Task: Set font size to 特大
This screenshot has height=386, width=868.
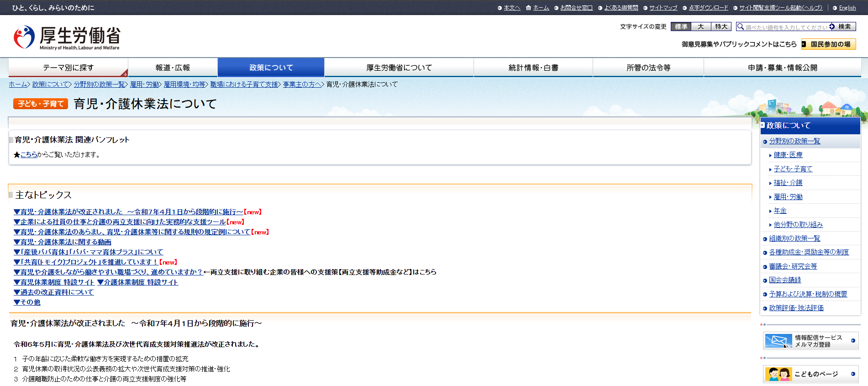Action: click(x=721, y=26)
